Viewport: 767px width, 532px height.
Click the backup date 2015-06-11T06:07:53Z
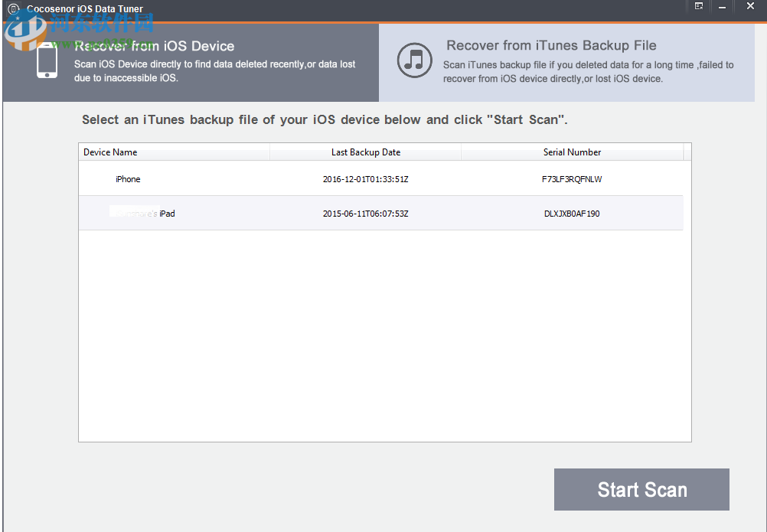(365, 214)
